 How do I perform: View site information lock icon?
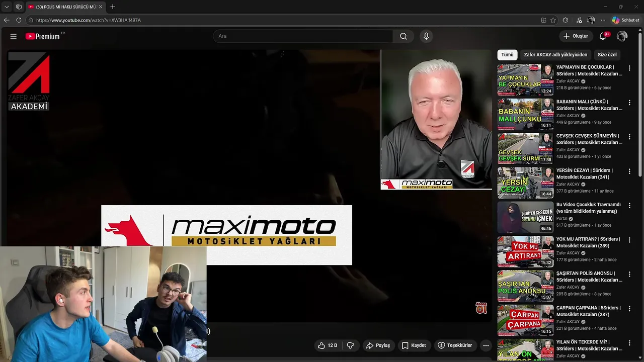pyautogui.click(x=31, y=20)
